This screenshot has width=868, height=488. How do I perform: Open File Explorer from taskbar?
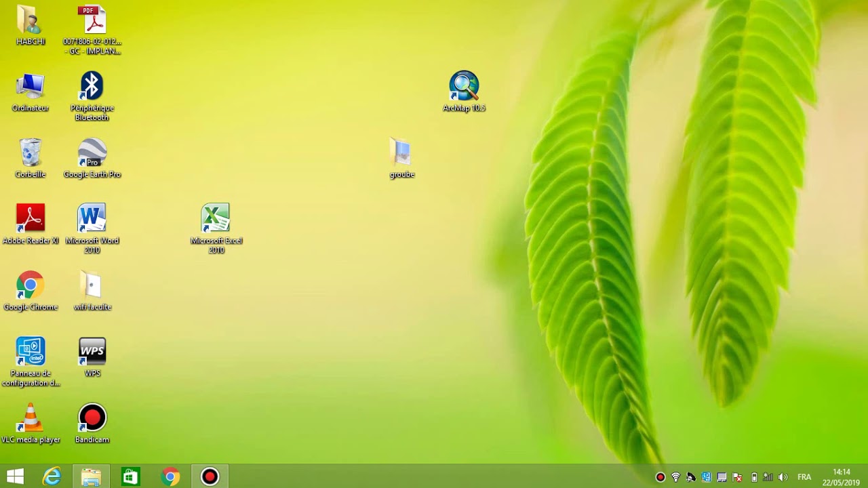(x=91, y=476)
